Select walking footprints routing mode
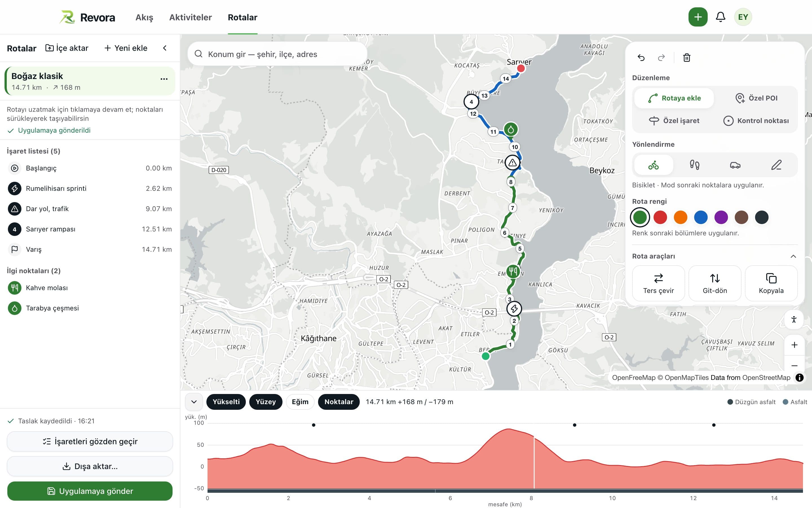This screenshot has height=508, width=812. (694, 165)
